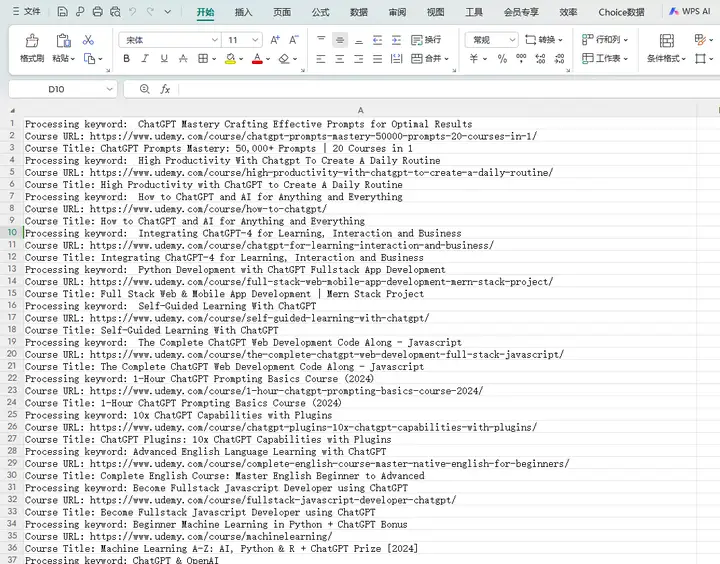Toggle Underline formatting

[164, 58]
